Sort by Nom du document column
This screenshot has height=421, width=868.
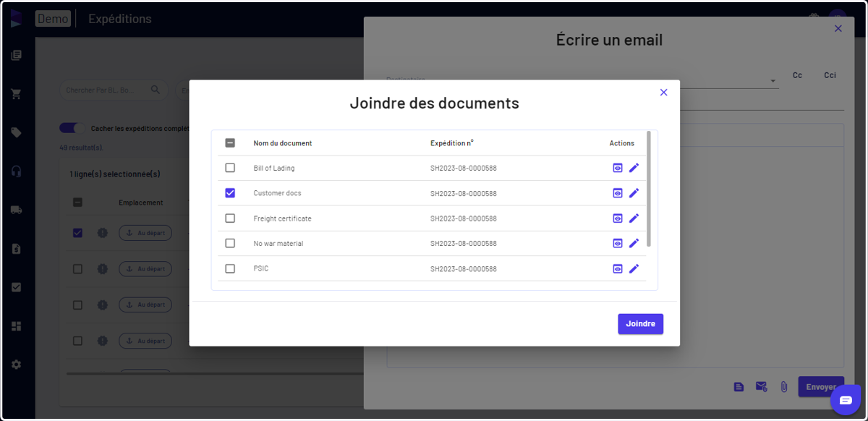tap(283, 143)
